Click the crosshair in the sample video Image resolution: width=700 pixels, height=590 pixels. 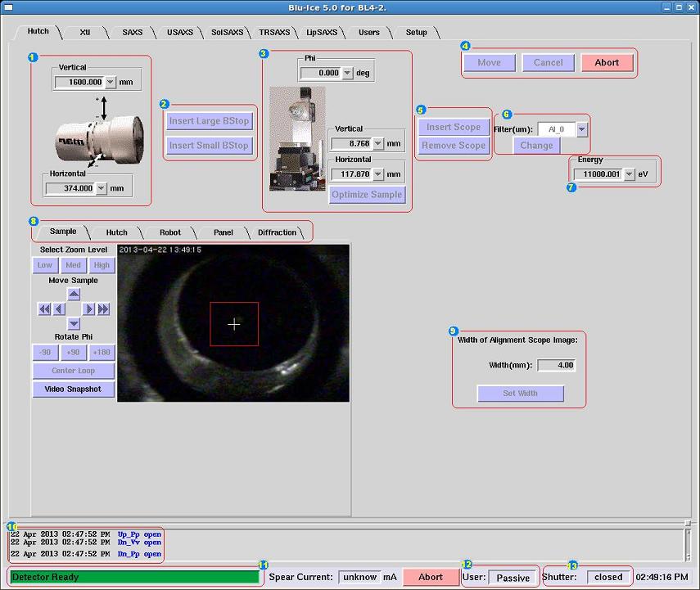(234, 324)
